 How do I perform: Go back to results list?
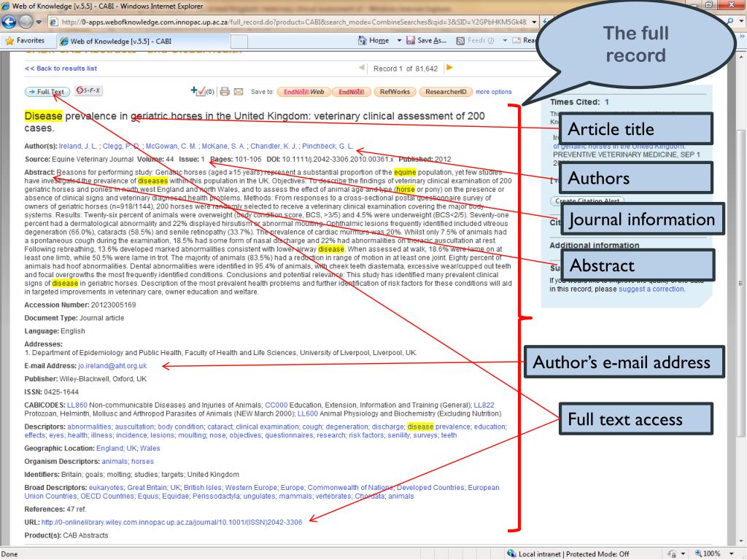coord(61,69)
